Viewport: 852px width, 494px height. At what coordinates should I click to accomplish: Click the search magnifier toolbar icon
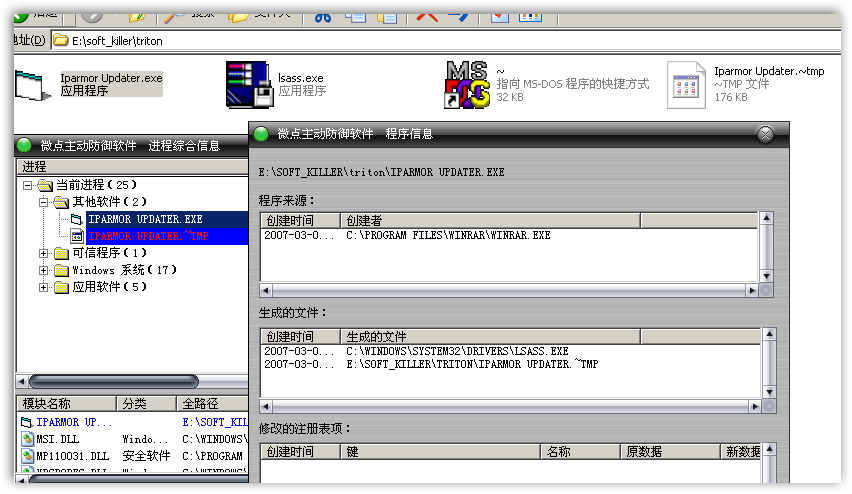[x=174, y=18]
